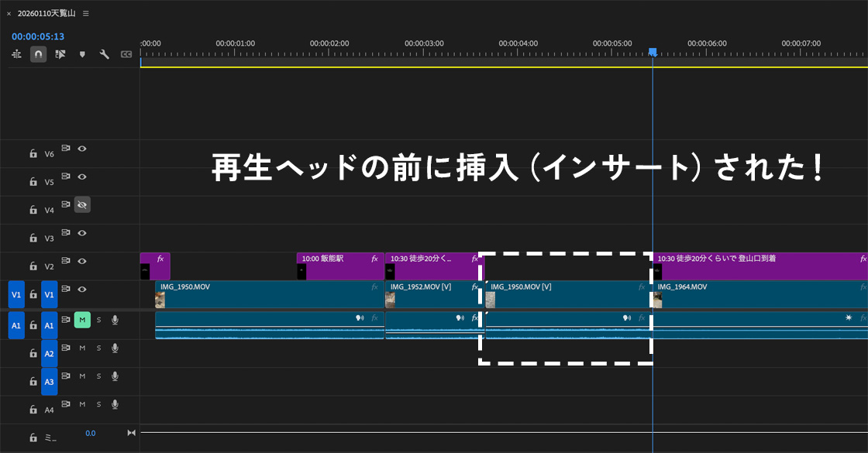
Task: Click the playhead timecode 00:00:05:13
Action: click(x=38, y=36)
